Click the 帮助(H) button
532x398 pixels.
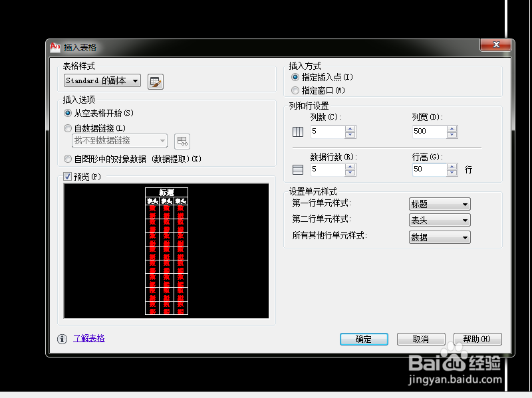click(x=477, y=339)
